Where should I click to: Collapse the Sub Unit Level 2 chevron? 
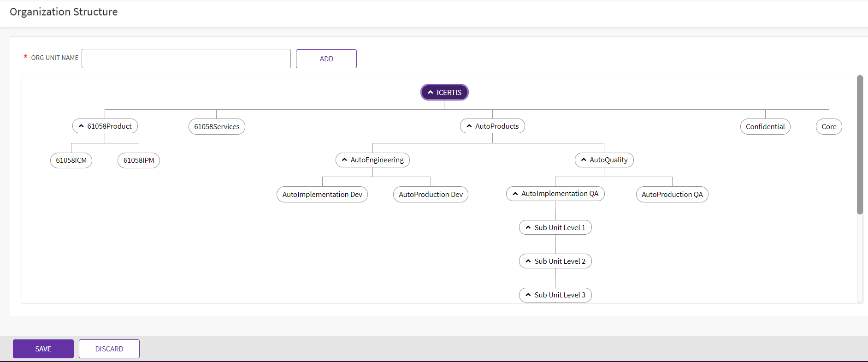(x=528, y=261)
